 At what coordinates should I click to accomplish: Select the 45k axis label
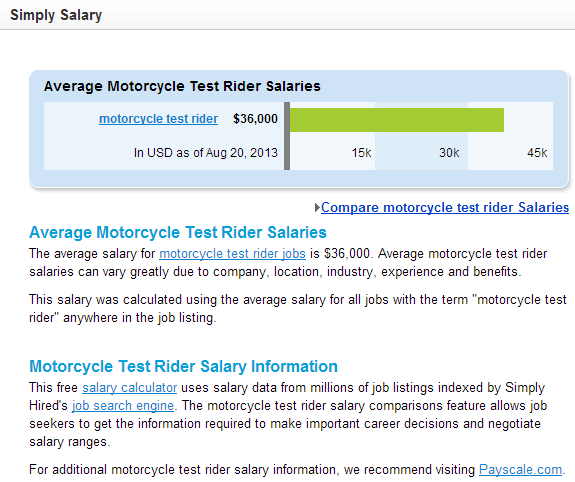[537, 153]
